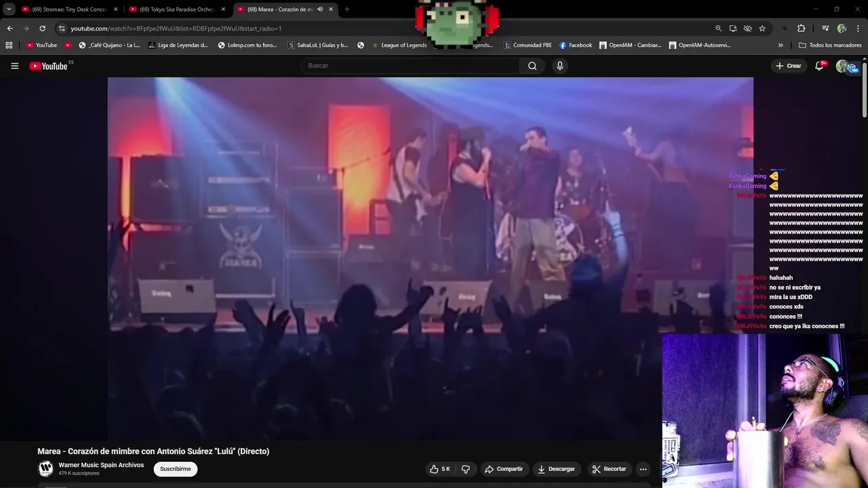
Task: Click the concert video player
Action: coord(430,258)
